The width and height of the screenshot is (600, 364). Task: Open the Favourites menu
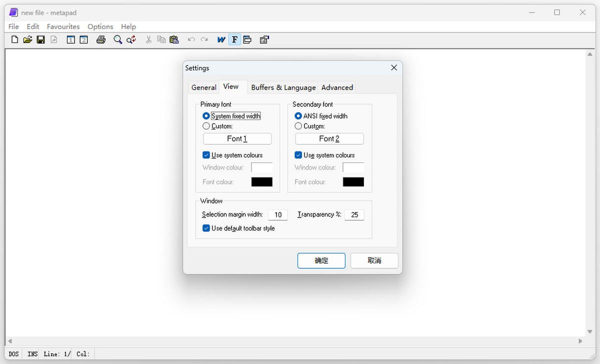click(x=63, y=26)
